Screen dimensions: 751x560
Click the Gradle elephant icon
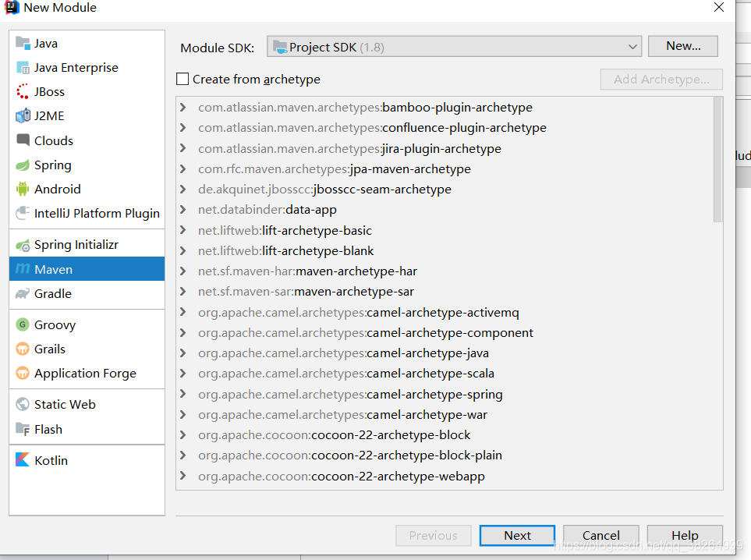(23, 294)
